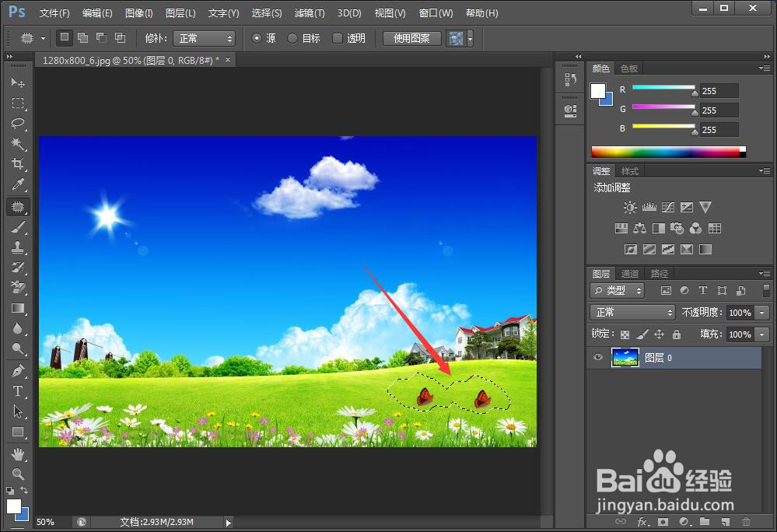Image resolution: width=777 pixels, height=532 pixels.
Task: Select the Hand tool
Action: tap(18, 453)
